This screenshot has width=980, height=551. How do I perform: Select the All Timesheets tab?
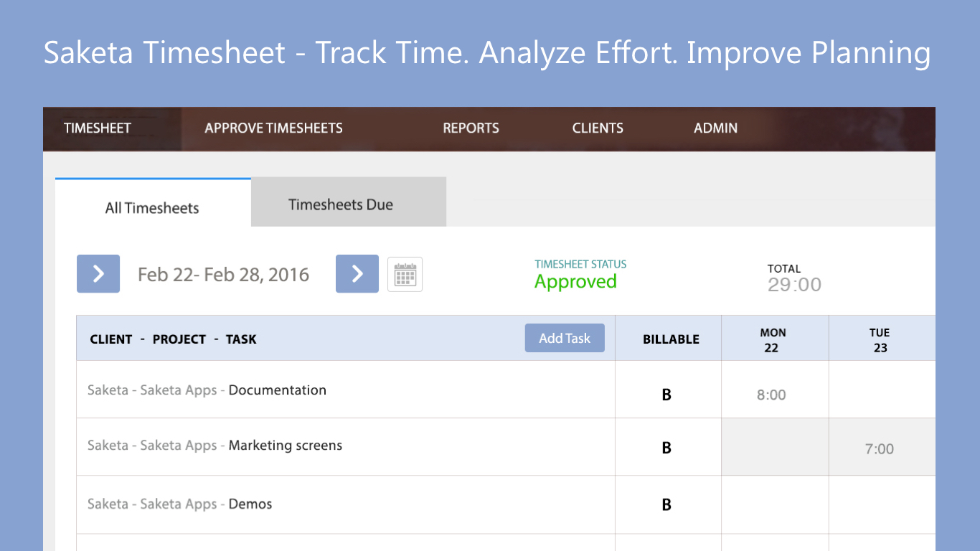pos(152,208)
